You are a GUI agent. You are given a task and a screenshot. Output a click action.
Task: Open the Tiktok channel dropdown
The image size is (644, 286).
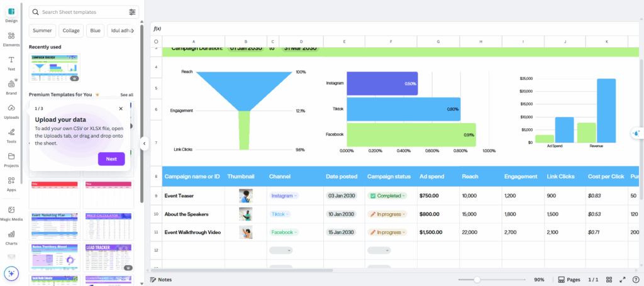280,214
